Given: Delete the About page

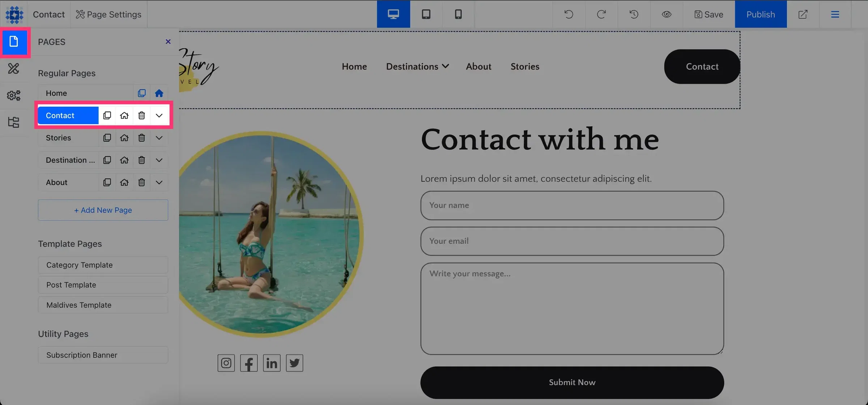Looking at the screenshot, I should (x=141, y=182).
